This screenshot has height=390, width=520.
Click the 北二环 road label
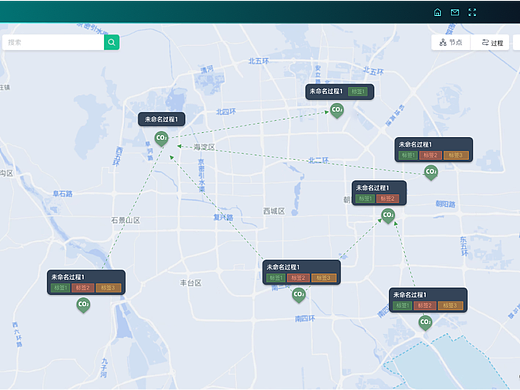(319, 160)
